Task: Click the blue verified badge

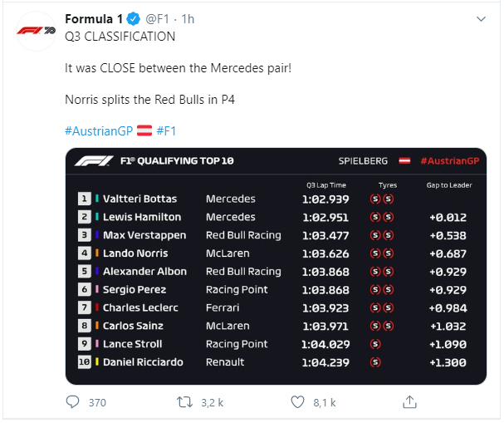Action: point(133,19)
